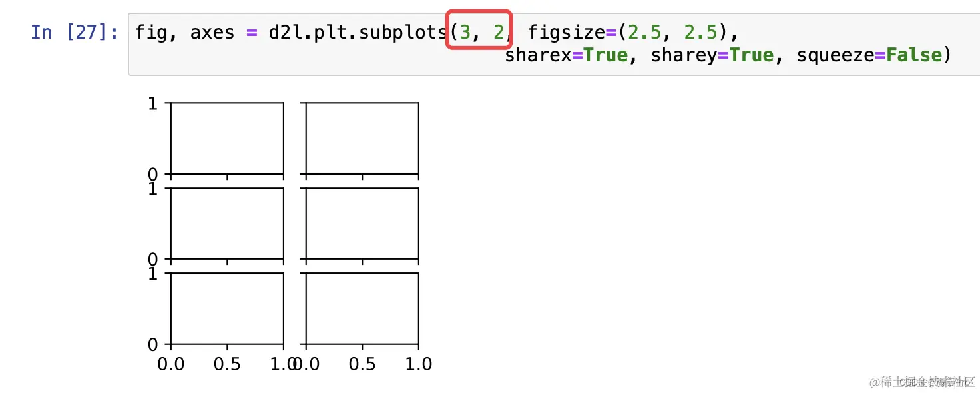Click 'squeeze' argument in the code
This screenshot has height=393, width=980.
[x=835, y=55]
